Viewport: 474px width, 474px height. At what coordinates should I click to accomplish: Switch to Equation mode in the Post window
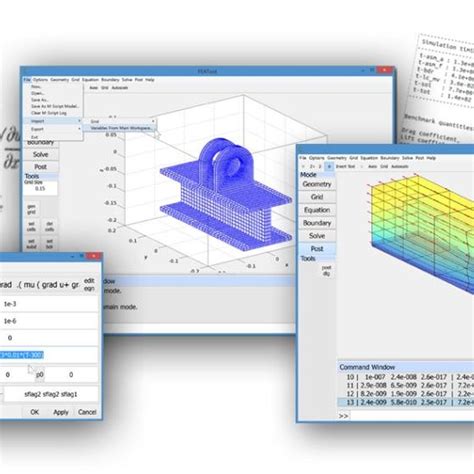[x=317, y=210]
